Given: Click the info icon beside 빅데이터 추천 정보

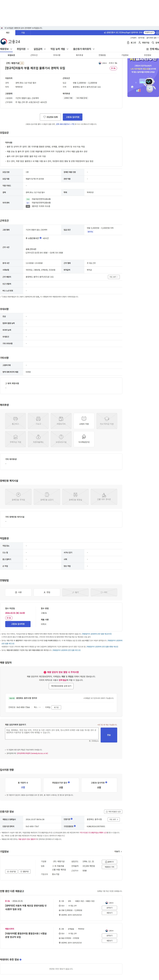Looking at the screenshot, I should pyautogui.click(x=21, y=959).
